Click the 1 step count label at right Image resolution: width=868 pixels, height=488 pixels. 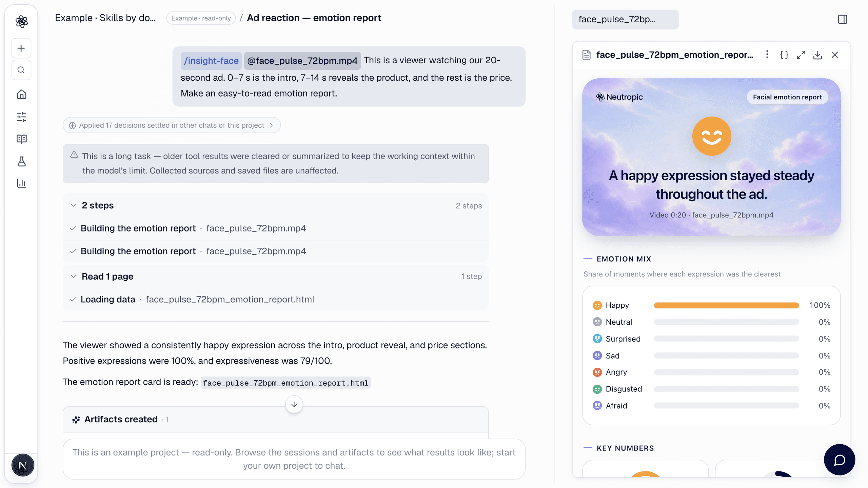[471, 277]
